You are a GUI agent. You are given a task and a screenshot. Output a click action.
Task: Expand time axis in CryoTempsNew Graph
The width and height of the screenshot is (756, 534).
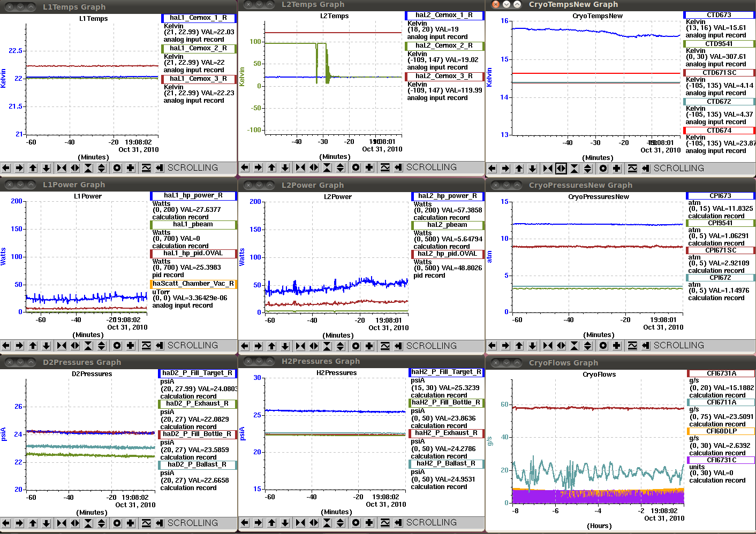pos(561,169)
